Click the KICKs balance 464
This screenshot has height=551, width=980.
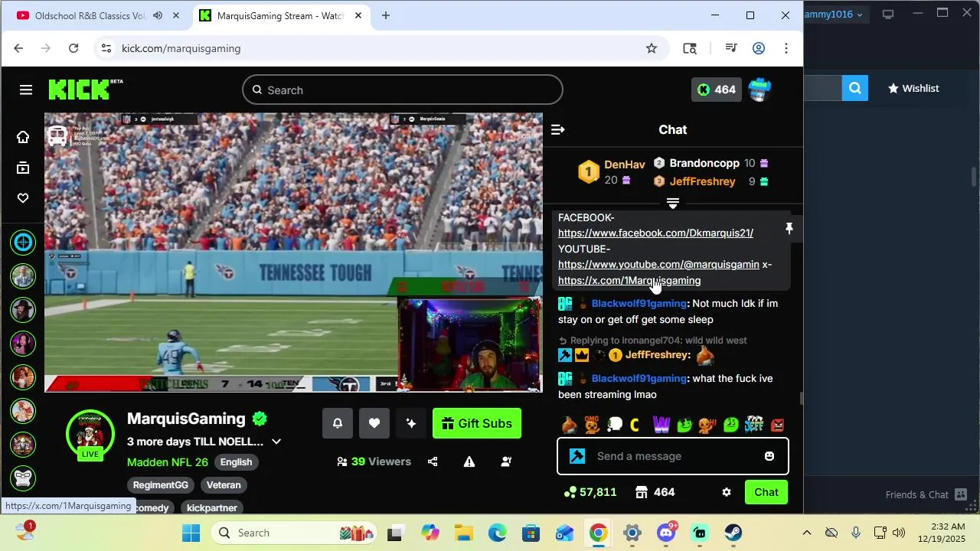(x=717, y=90)
